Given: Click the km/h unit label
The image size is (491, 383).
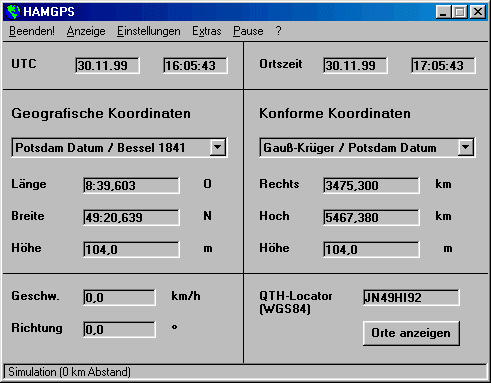Looking at the screenshot, I should point(186,296).
